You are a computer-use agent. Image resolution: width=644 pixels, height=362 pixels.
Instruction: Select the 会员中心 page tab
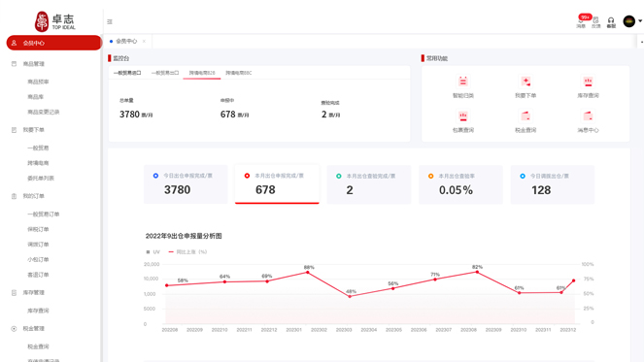pos(126,41)
